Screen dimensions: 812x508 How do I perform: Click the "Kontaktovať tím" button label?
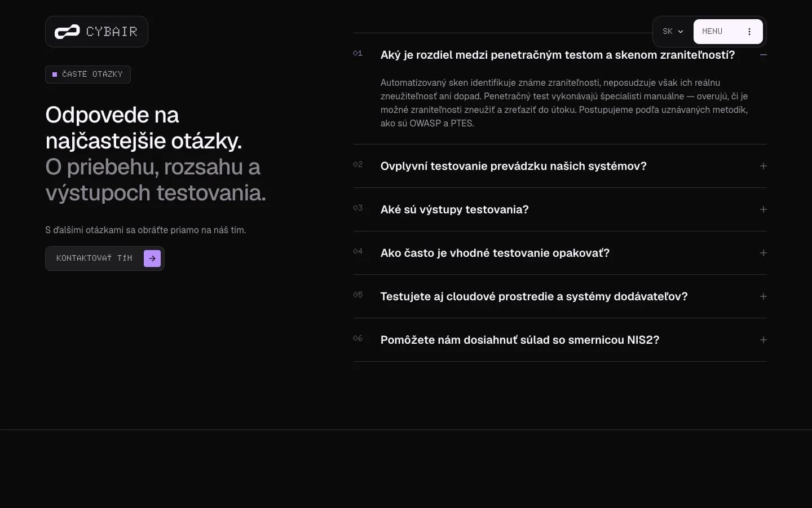(94, 259)
